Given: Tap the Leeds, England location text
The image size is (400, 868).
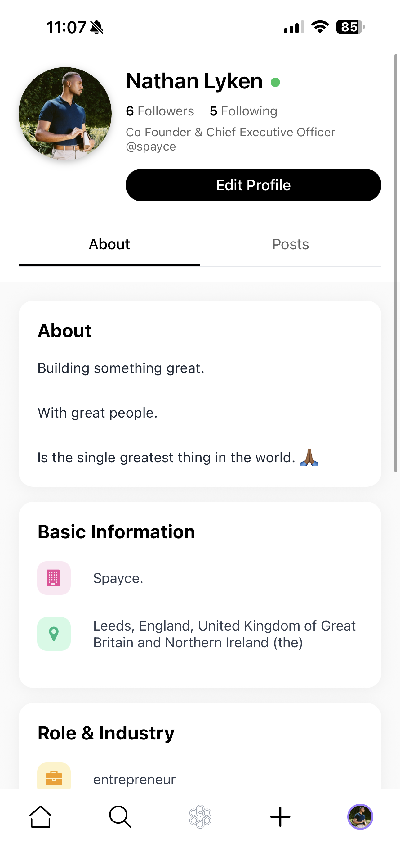Looking at the screenshot, I should pyautogui.click(x=224, y=634).
